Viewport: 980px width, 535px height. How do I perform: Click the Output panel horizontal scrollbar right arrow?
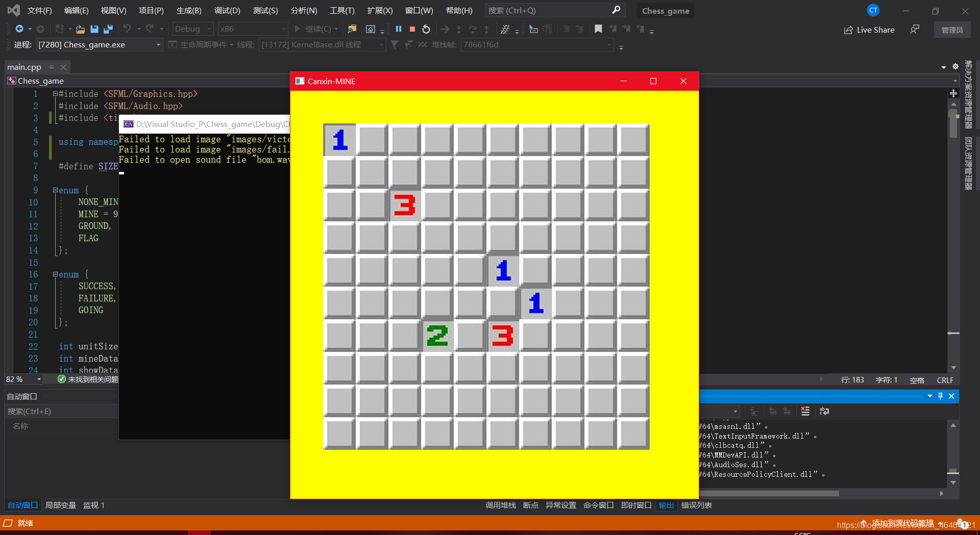click(x=942, y=493)
